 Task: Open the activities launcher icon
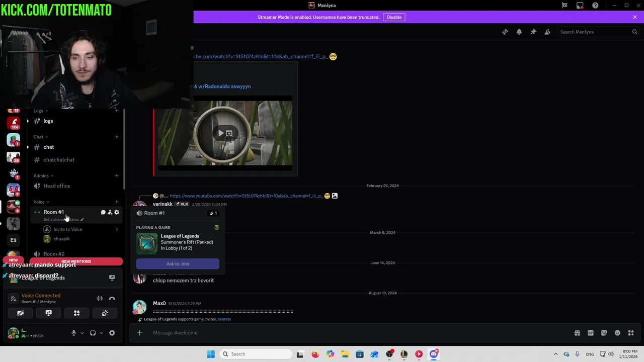tap(76, 313)
